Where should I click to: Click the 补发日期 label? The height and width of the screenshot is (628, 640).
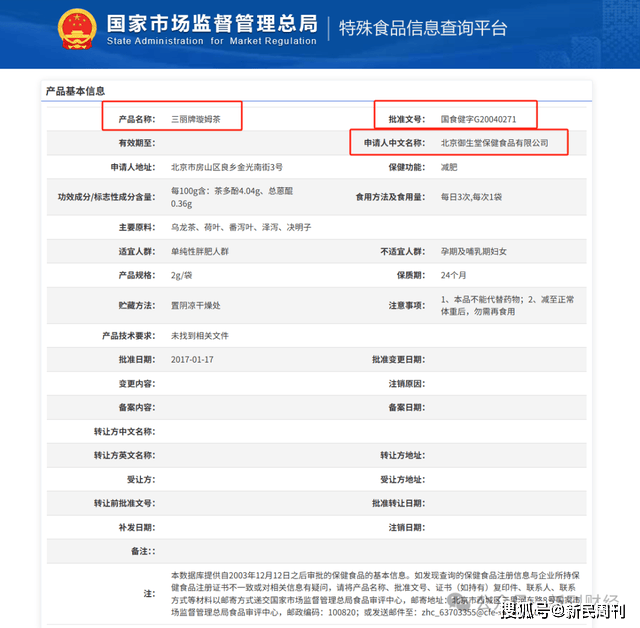pyautogui.click(x=137, y=527)
